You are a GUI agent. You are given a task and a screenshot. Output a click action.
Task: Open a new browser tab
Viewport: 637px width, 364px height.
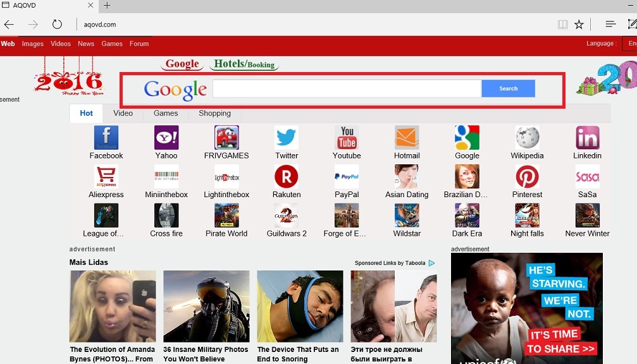coord(107,6)
